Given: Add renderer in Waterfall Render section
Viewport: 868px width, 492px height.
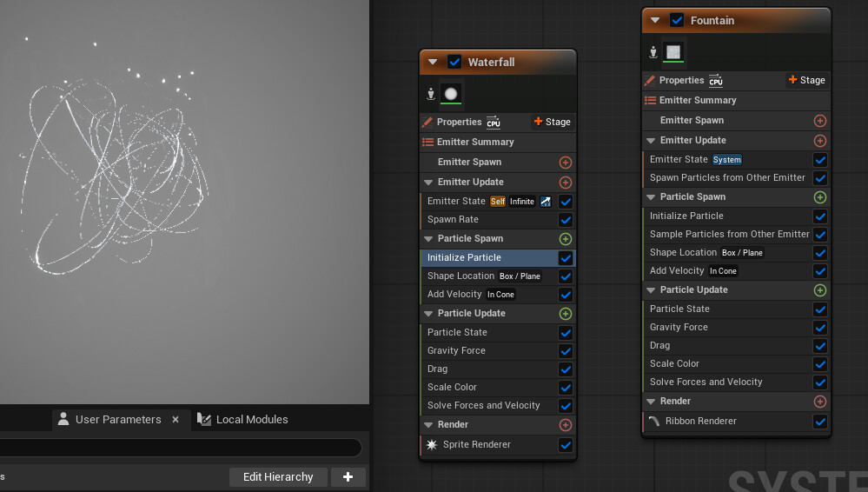Looking at the screenshot, I should coord(565,425).
